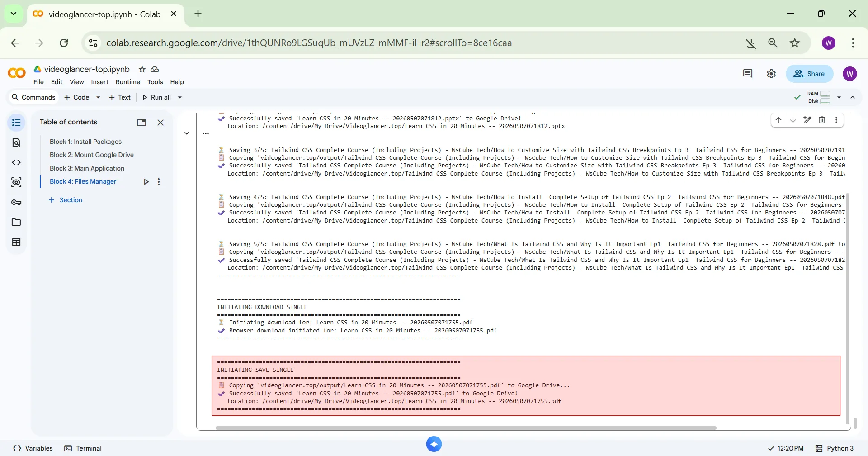This screenshot has height=456, width=868.
Task: Open the Tools menu
Action: click(155, 82)
